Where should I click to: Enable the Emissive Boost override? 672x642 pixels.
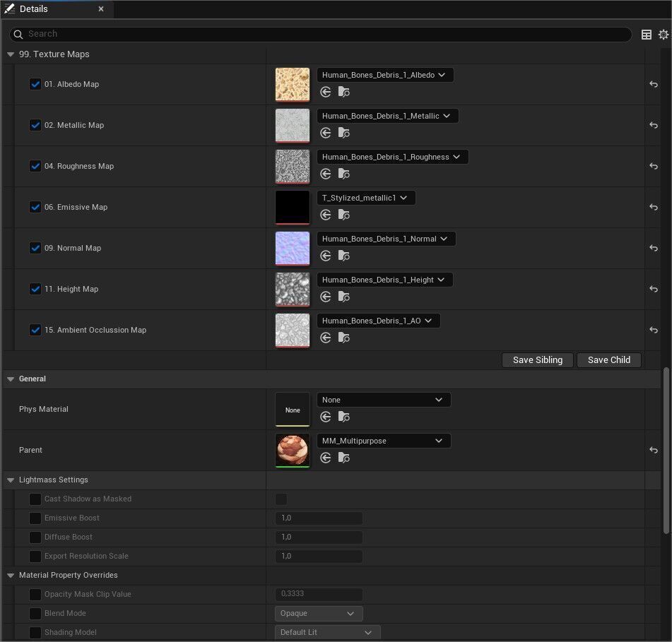point(35,518)
